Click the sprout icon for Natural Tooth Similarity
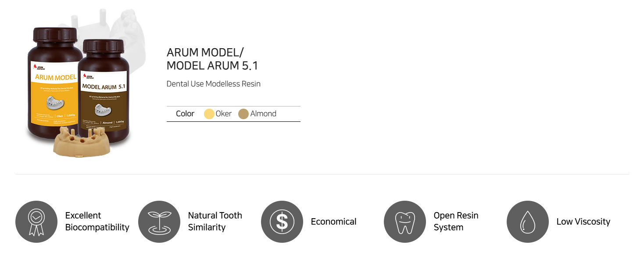The width and height of the screenshot is (644, 273). click(x=159, y=222)
